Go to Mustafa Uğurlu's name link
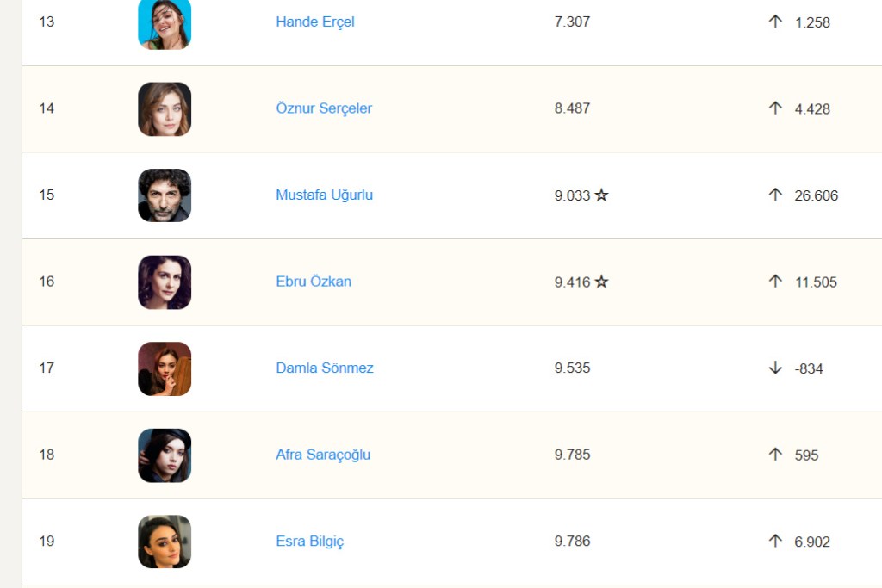The width and height of the screenshot is (882, 588). pyautogui.click(x=324, y=195)
